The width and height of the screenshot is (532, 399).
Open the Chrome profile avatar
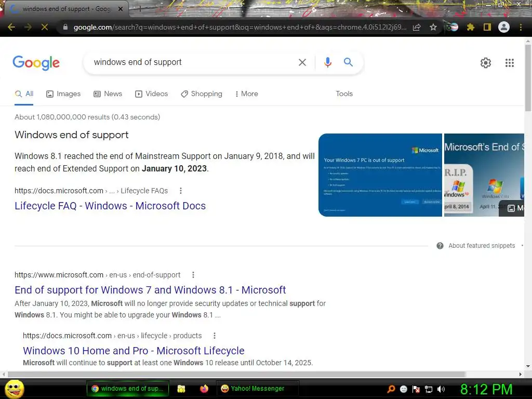click(504, 27)
